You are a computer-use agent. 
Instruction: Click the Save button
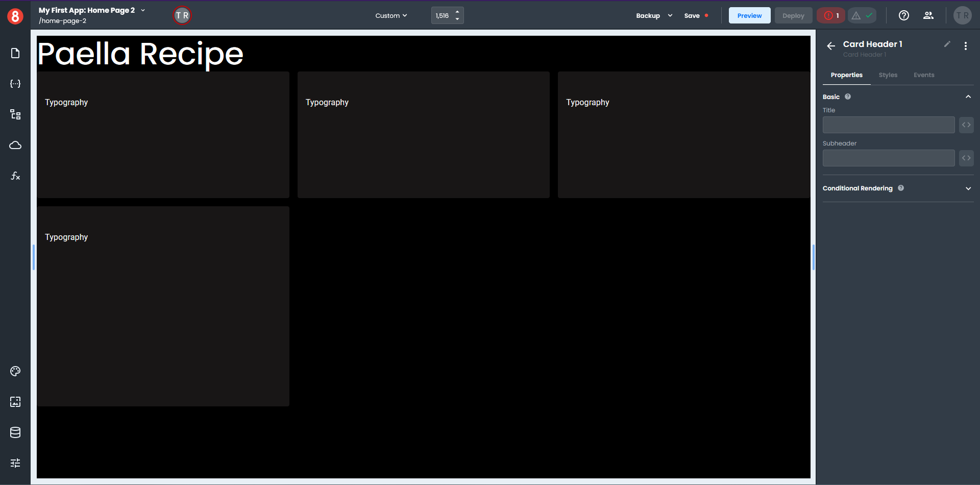pos(692,16)
